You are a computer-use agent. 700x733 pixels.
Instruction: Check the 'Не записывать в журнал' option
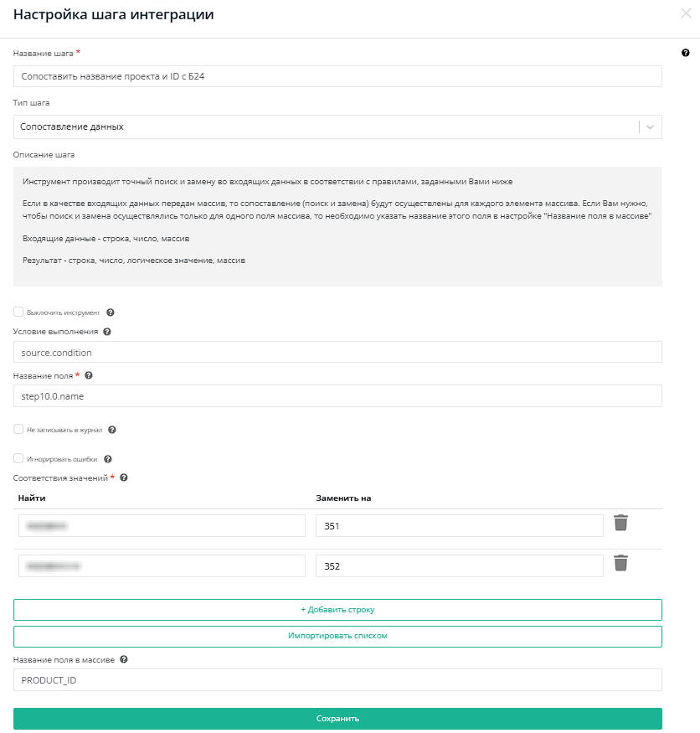point(18,429)
